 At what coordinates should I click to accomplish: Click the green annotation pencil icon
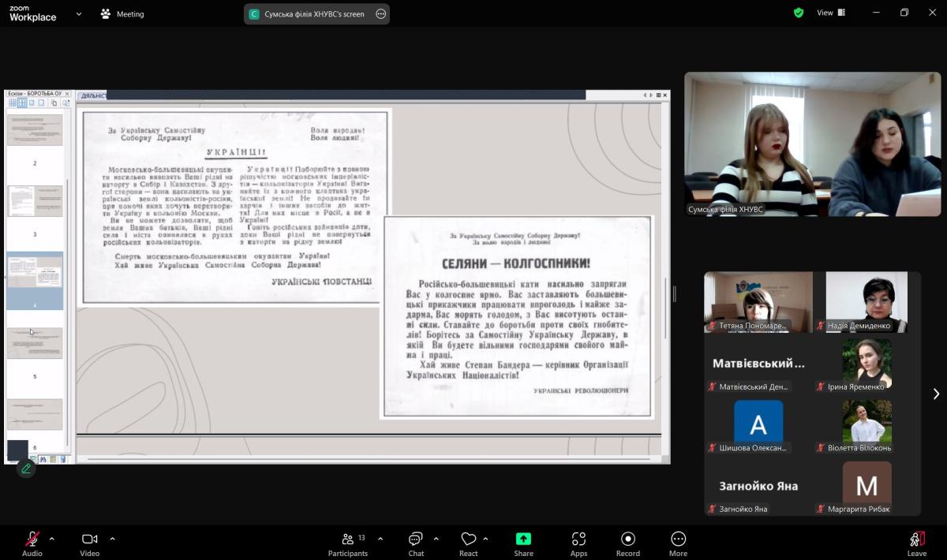click(x=26, y=469)
